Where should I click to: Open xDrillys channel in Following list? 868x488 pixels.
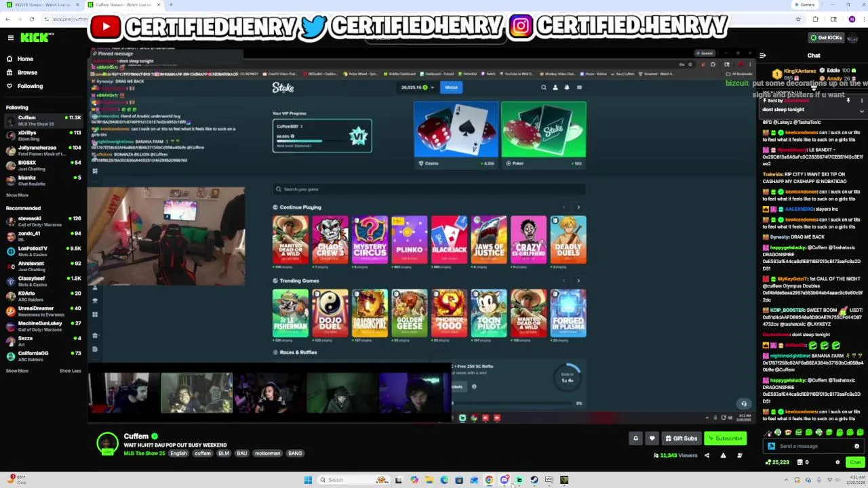pos(43,136)
